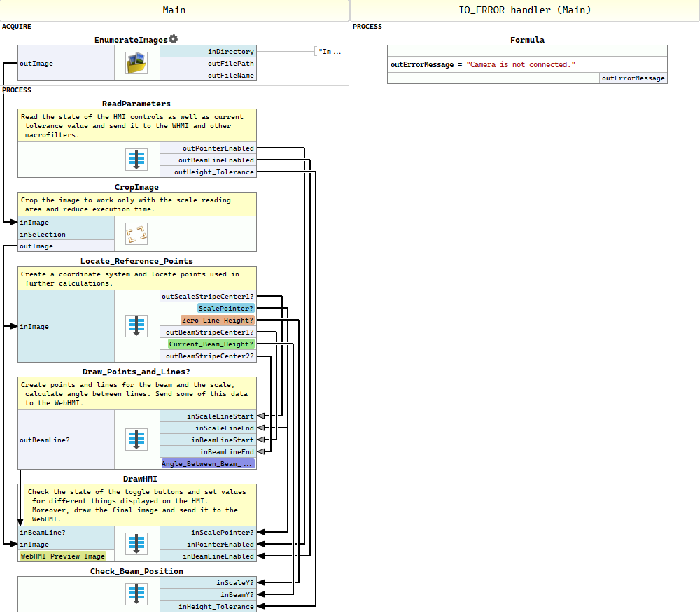Switch to the Main tab
Screen dimensions: 700x616
click(x=174, y=10)
